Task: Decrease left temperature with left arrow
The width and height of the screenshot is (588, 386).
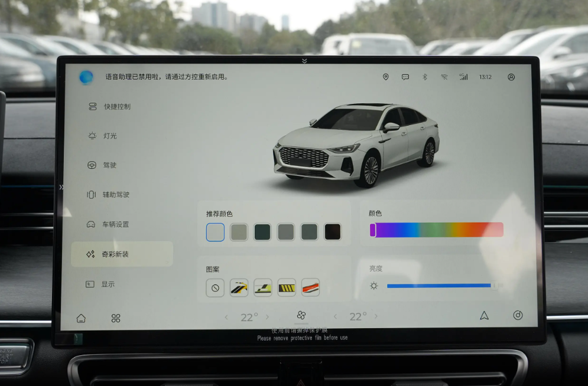Action: click(226, 317)
